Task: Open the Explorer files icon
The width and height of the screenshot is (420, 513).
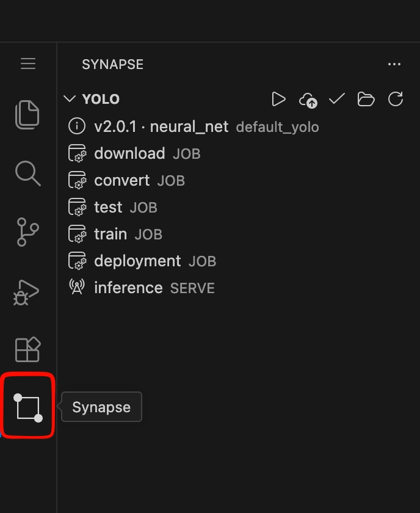Action: [x=27, y=115]
